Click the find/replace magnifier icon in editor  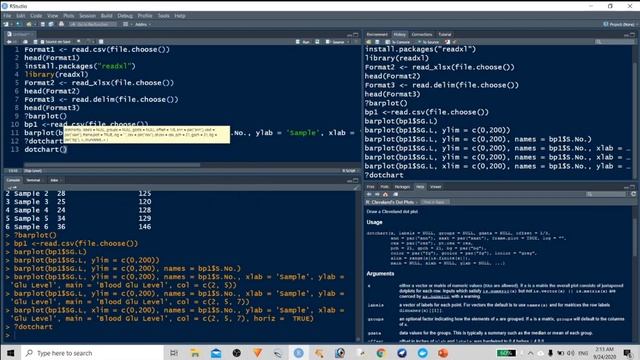pyautogui.click(x=78, y=42)
